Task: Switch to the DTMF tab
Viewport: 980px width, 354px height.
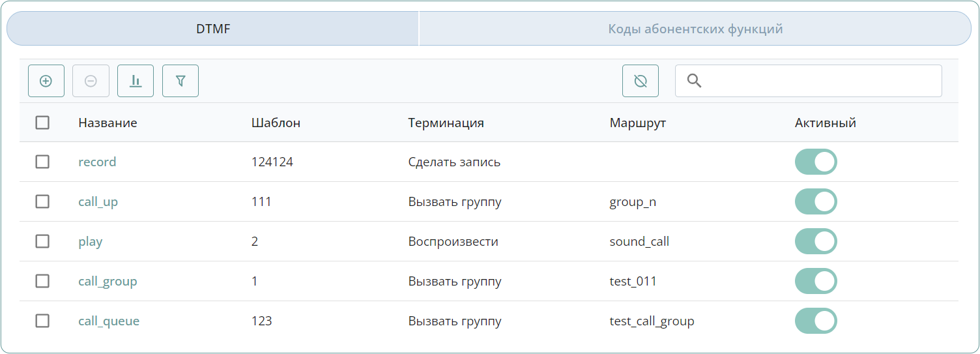Action: pyautogui.click(x=213, y=29)
